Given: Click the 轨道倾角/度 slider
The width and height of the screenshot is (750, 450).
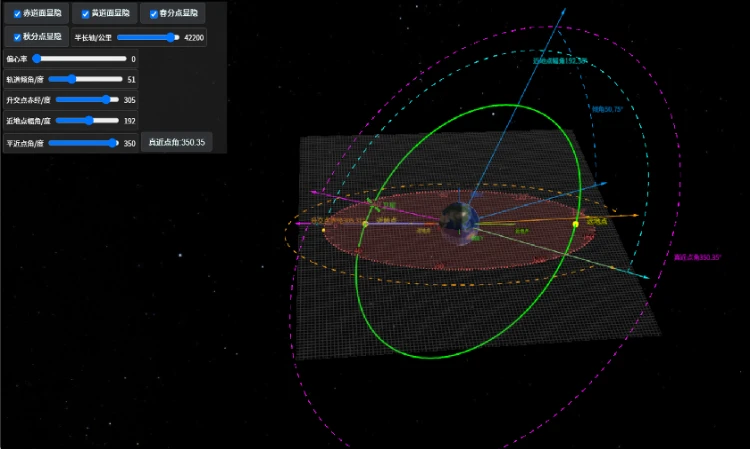Looking at the screenshot, I should [x=86, y=79].
